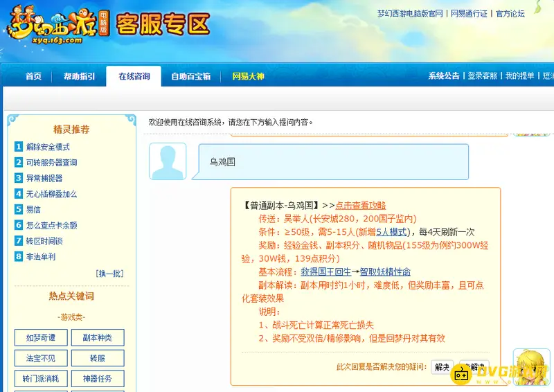This screenshot has width=554, height=392.
Task: Open the 帮助指引 tab
Action: coord(79,76)
